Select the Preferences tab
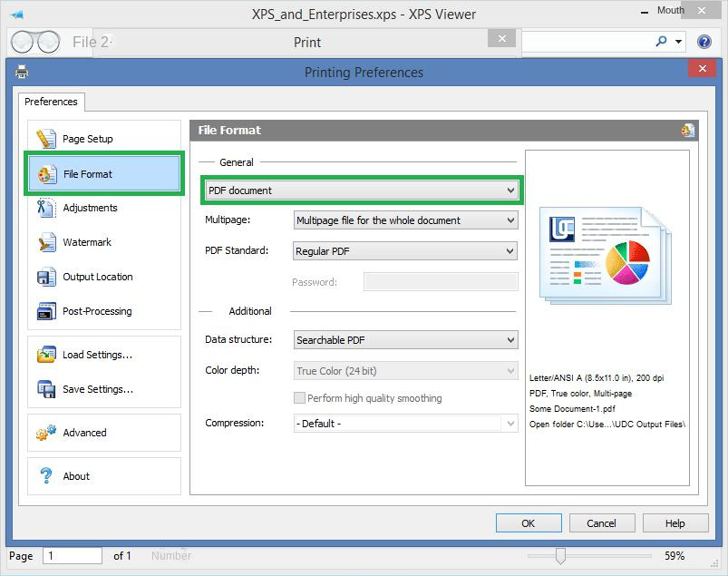Viewport: 728px width, 576px height. 51,102
